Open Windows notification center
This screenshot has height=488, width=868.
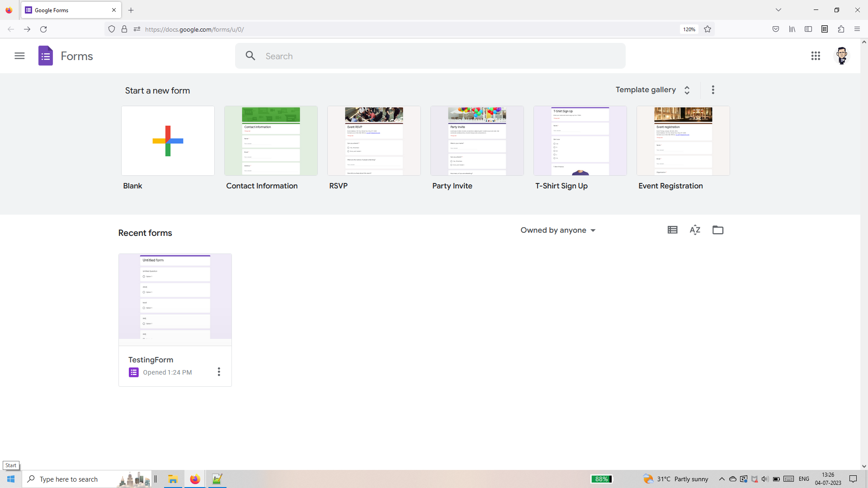coord(853,479)
